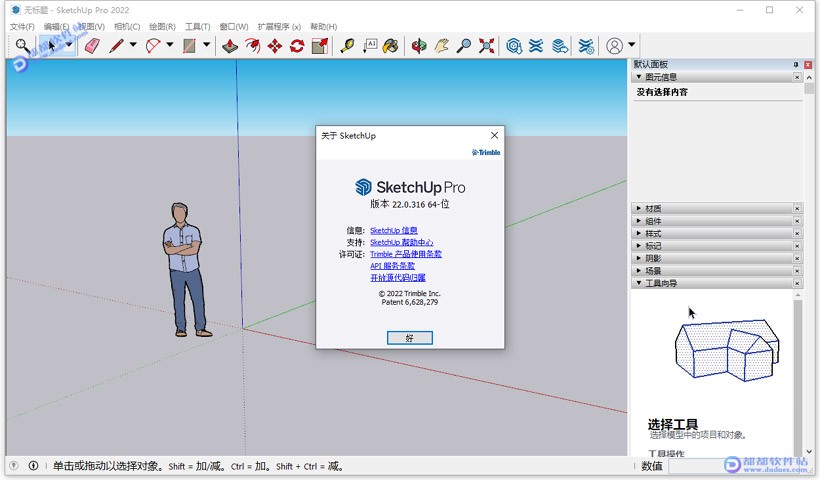The height and width of the screenshot is (480, 820).
Task: Open the Select tool dropdown arrow
Action: click(69, 45)
